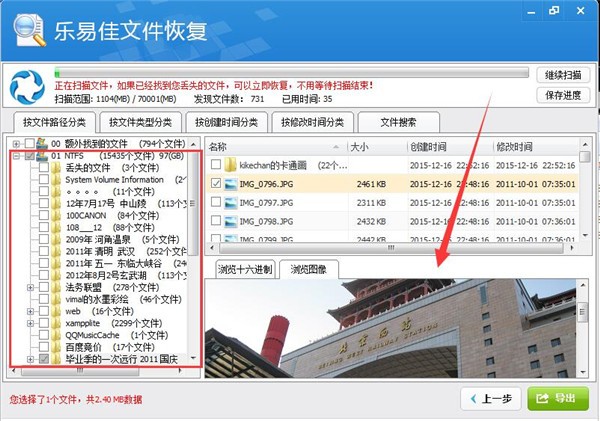Click file list horizontal scrollbar
The height and width of the screenshot is (421, 600).
391,248
